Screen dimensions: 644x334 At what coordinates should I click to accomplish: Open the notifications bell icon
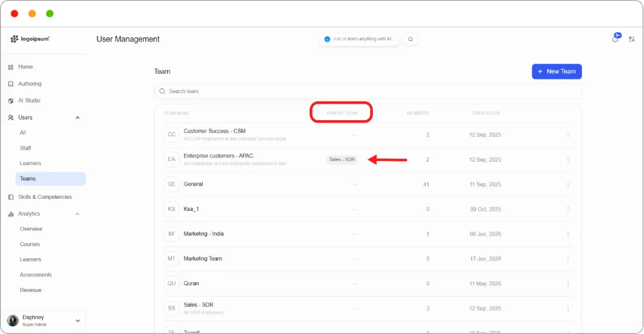(x=615, y=39)
